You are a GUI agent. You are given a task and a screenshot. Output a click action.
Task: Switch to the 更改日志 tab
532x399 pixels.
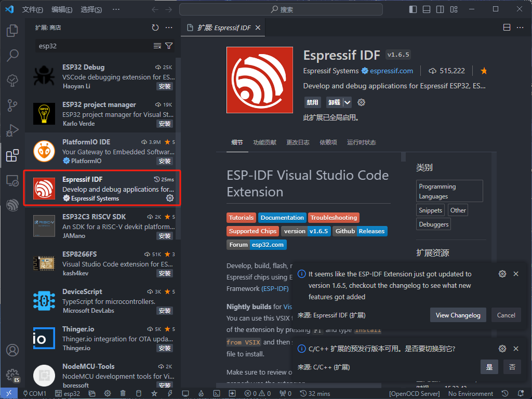[298, 142]
